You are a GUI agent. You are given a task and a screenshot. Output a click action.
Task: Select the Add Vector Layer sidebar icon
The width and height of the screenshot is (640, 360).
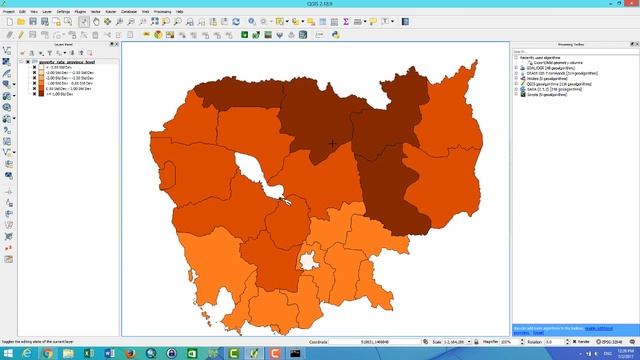pos(7,51)
